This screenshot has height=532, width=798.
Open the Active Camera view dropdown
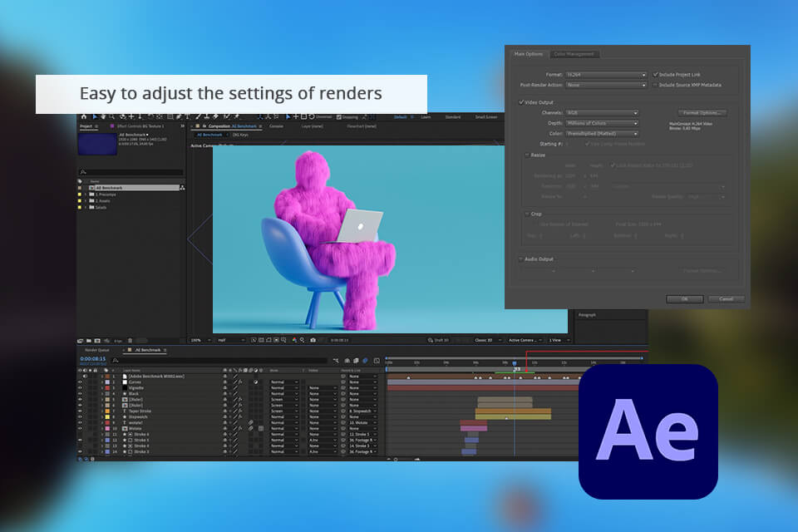525,340
